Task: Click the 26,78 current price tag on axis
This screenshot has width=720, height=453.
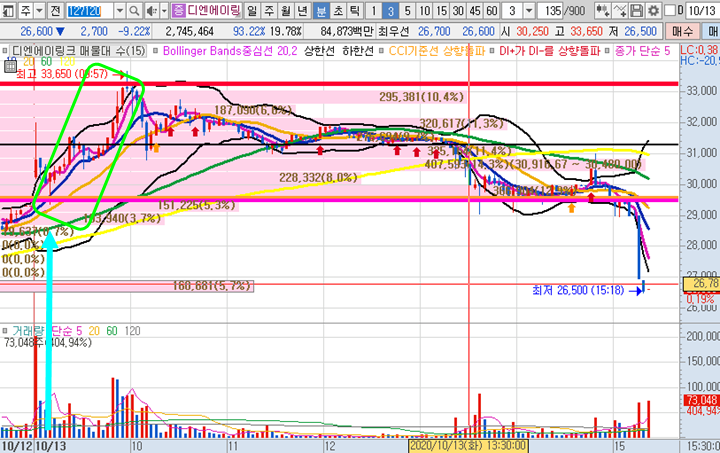Action: coord(702,284)
